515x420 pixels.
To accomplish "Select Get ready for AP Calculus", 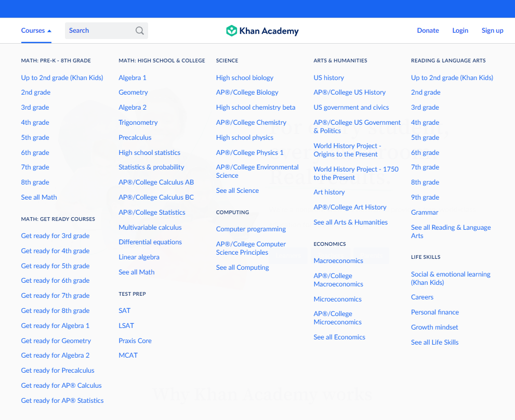I will [x=61, y=386].
